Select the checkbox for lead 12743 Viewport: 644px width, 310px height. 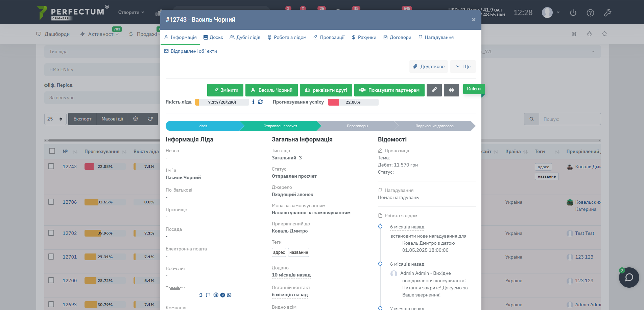coord(51,166)
